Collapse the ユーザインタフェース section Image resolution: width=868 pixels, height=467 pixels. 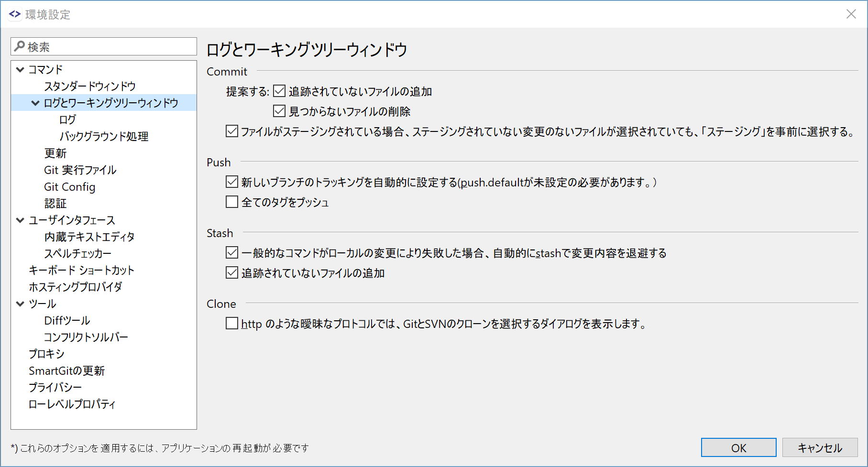click(20, 220)
